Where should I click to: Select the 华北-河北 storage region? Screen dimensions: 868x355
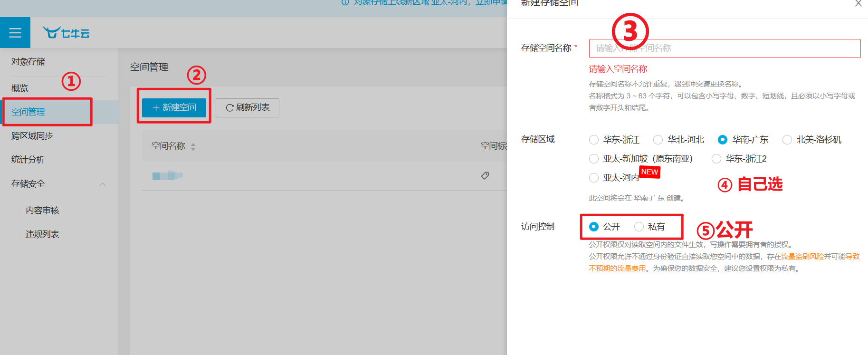658,140
